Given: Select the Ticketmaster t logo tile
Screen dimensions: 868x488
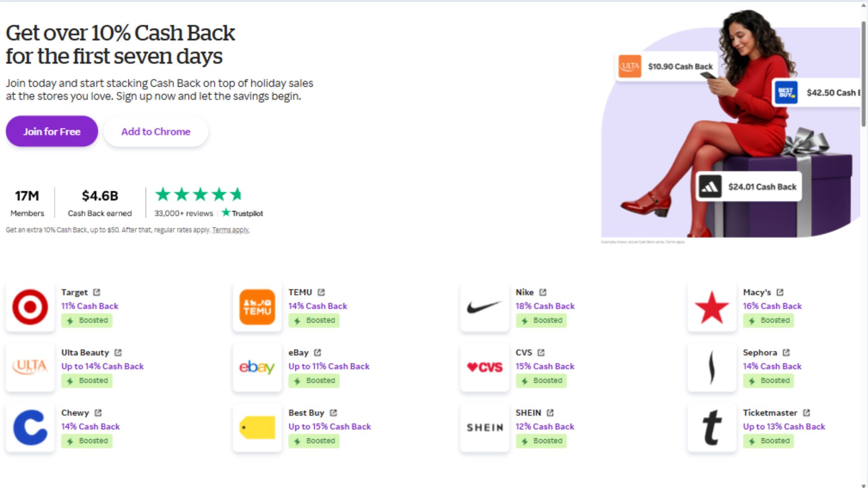Looking at the screenshot, I should (712, 427).
